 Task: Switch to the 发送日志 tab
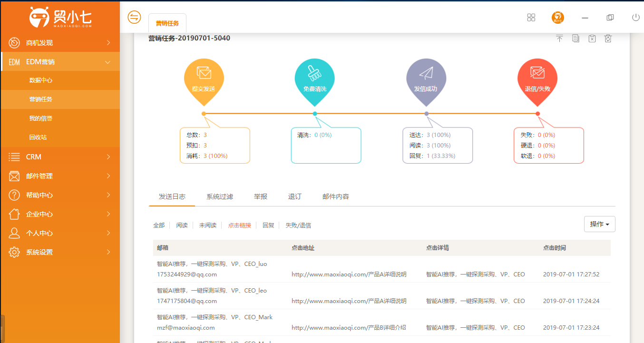(172, 196)
